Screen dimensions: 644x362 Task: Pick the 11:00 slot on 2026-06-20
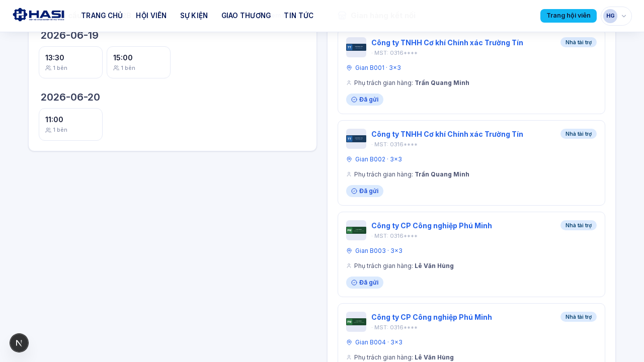[x=70, y=124]
